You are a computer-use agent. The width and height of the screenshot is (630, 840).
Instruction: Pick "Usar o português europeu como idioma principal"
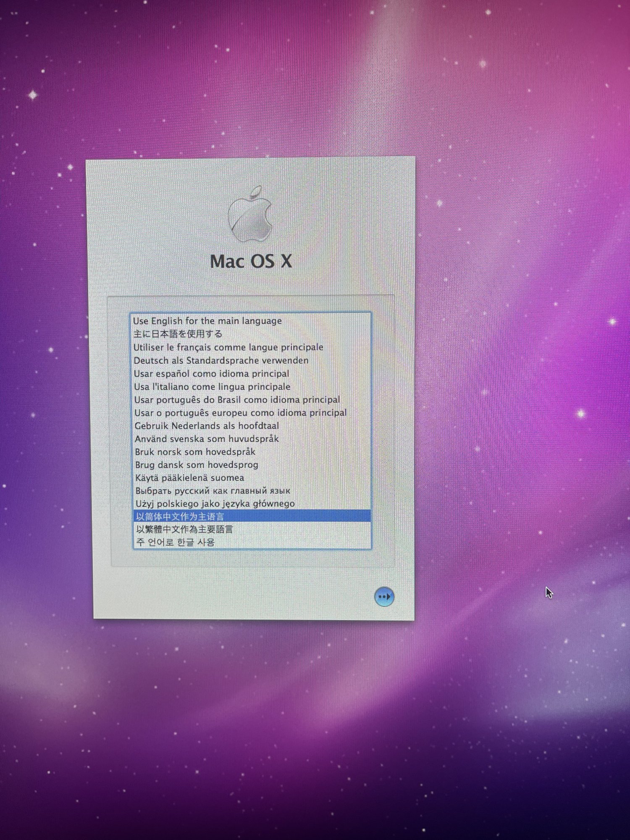[252, 412]
